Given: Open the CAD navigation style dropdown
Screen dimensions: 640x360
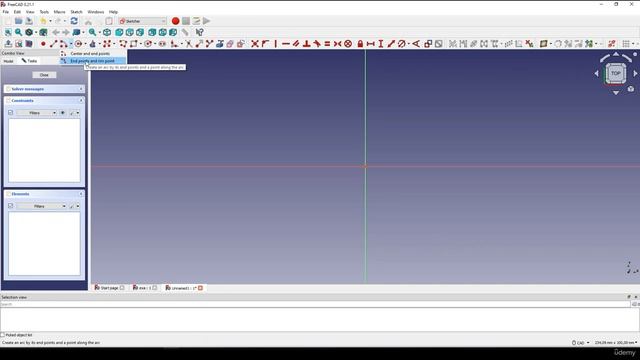Looking at the screenshot, I should pos(581,343).
